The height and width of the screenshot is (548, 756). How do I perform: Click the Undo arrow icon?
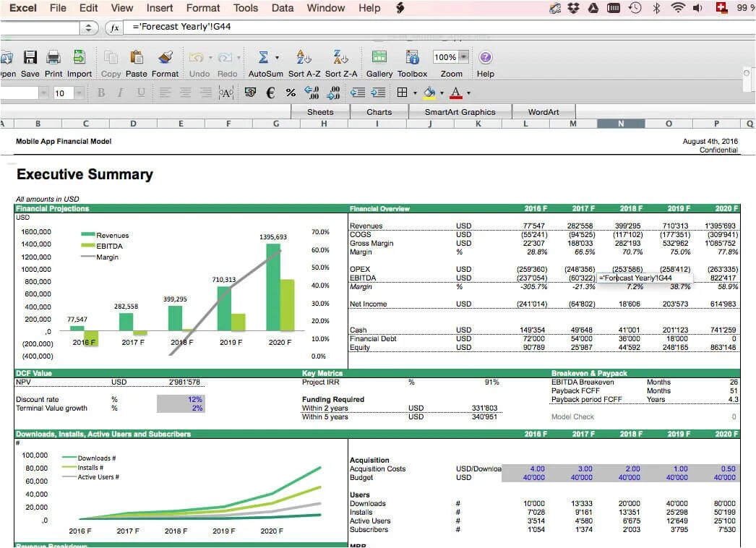tap(196, 58)
